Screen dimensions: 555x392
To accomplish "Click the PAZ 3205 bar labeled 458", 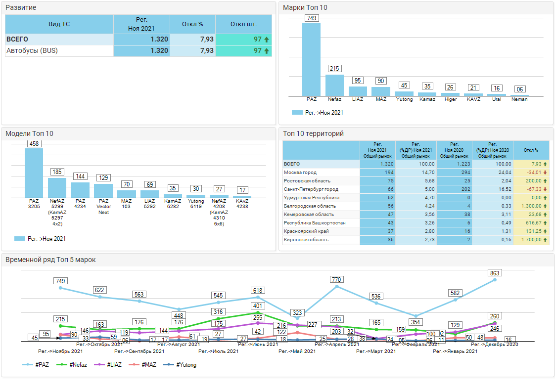I will click(34, 173).
